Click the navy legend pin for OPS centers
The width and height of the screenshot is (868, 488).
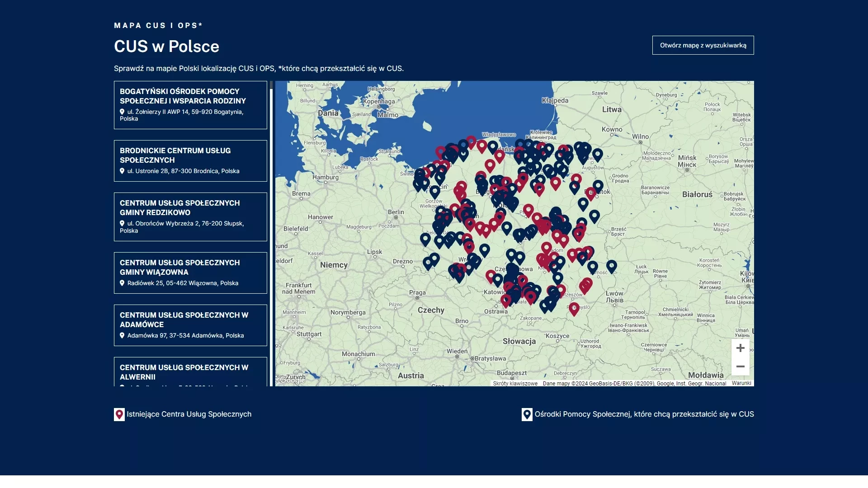[x=527, y=414]
